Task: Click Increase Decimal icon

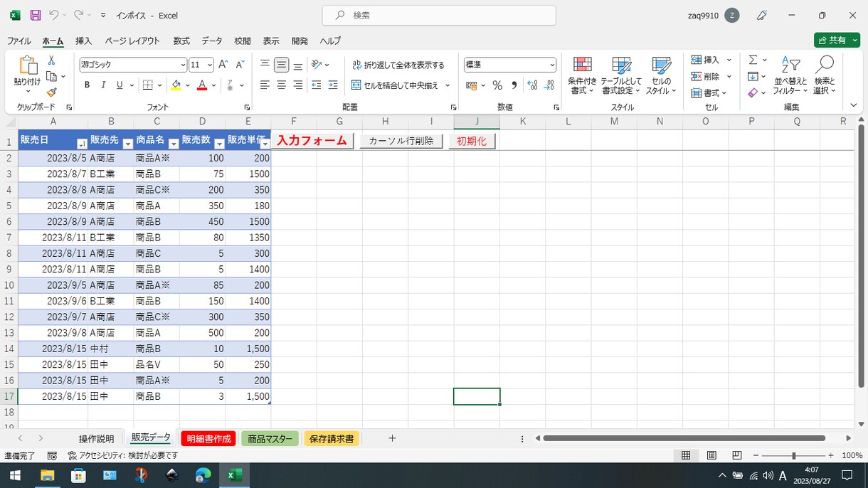Action: tap(532, 85)
